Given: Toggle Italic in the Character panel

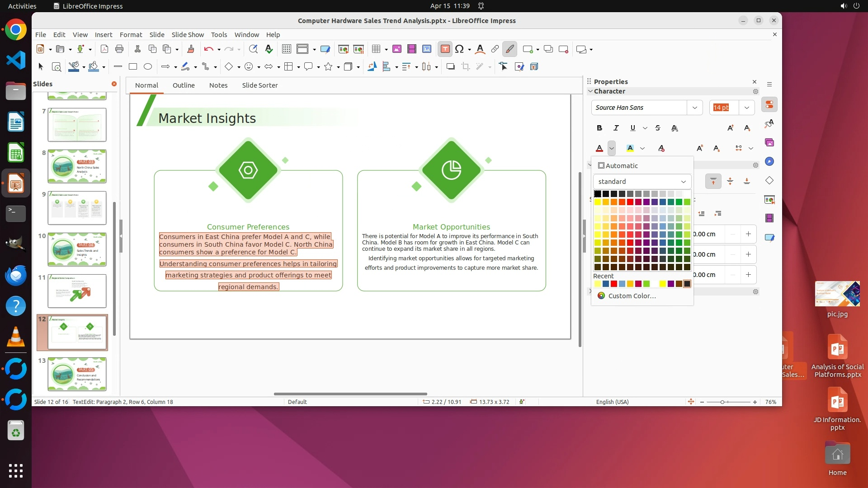Looking at the screenshot, I should point(616,128).
